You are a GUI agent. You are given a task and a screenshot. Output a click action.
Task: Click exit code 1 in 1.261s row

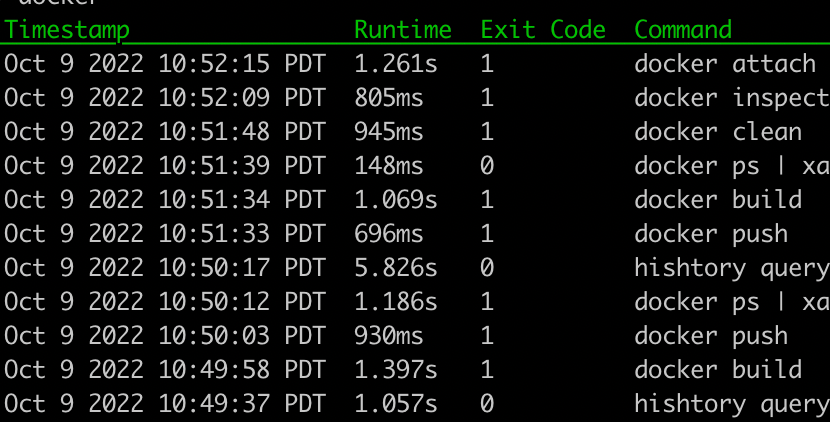coord(487,64)
